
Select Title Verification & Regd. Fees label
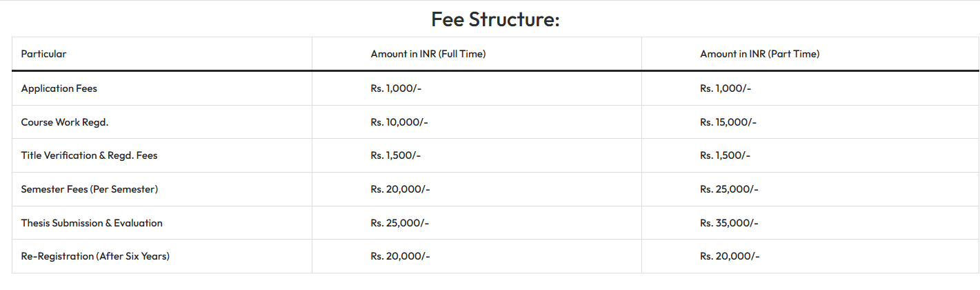[89, 155]
